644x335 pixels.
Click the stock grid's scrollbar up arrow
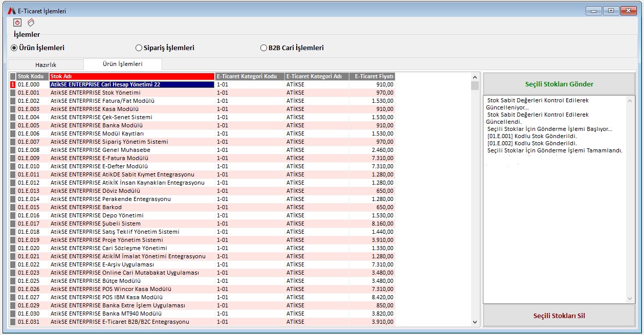coord(475,77)
